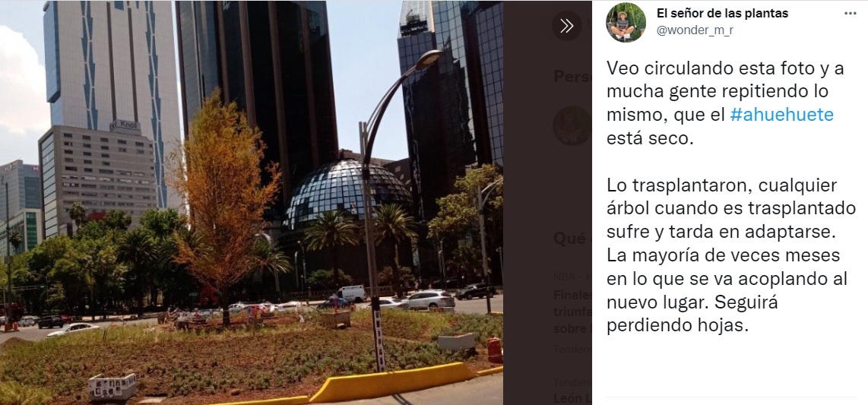868x405 pixels.
Task: Click the dimmed sobre trend headline line
Action: (572, 329)
